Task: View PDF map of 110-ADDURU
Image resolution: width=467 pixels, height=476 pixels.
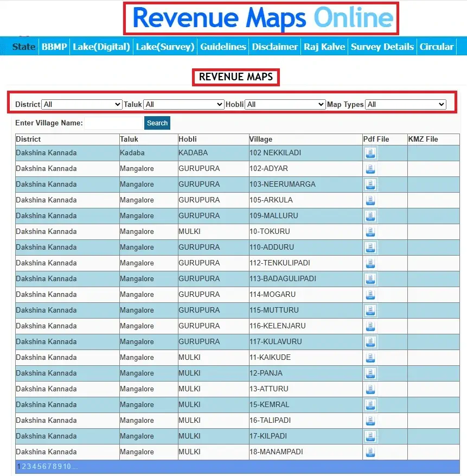Action: point(370,247)
